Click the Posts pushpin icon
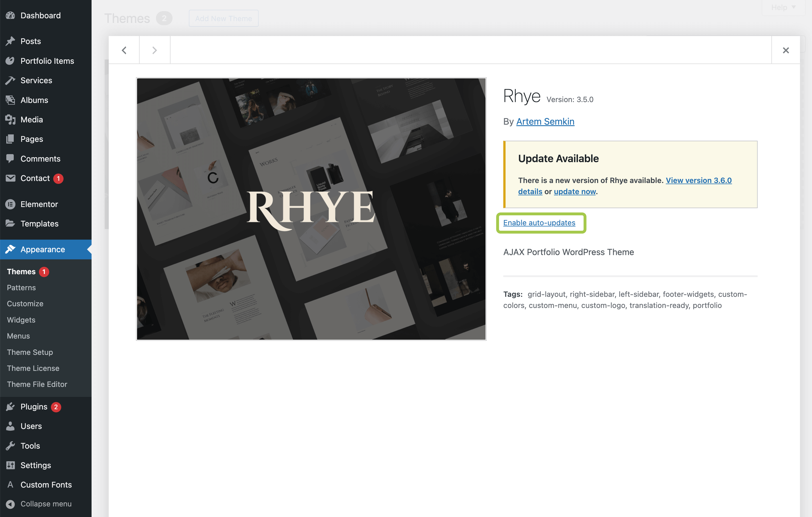The height and width of the screenshot is (517, 812). point(11,41)
